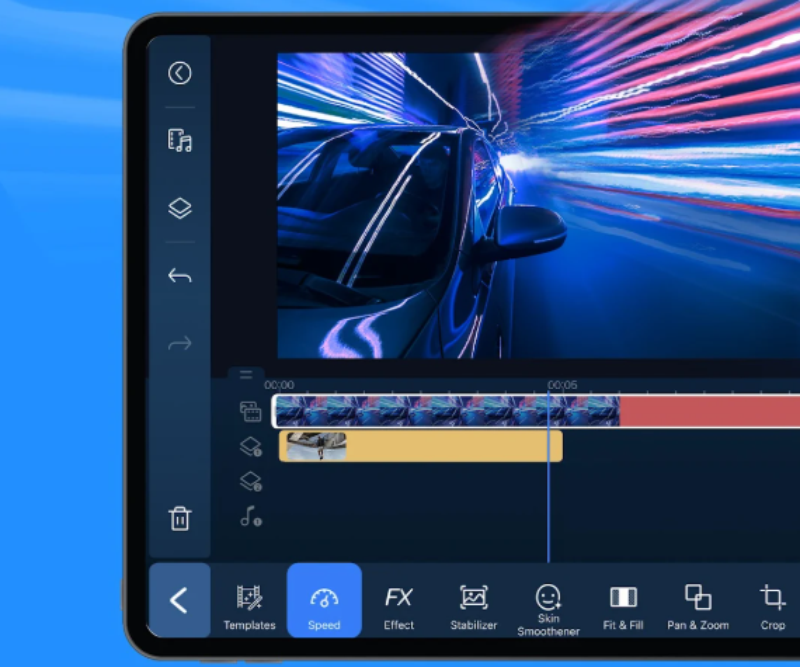The height and width of the screenshot is (667, 800).
Task: Click the 00:05 timeline marker
Action: point(562,385)
